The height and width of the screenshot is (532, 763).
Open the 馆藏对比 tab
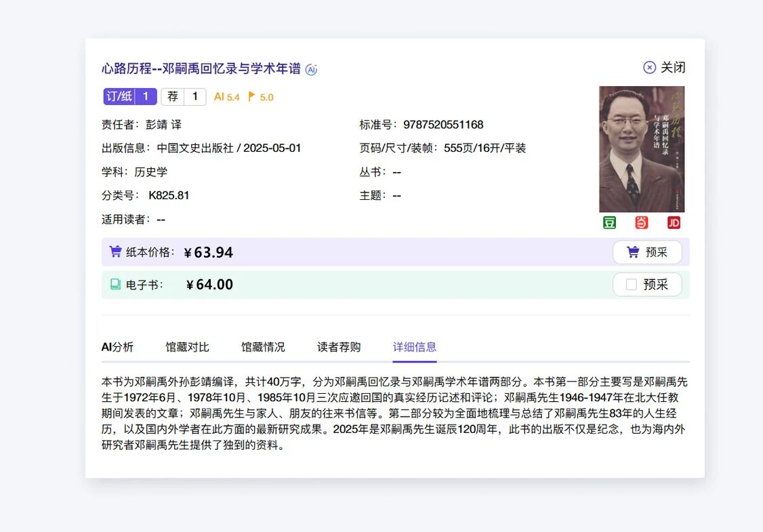187,347
